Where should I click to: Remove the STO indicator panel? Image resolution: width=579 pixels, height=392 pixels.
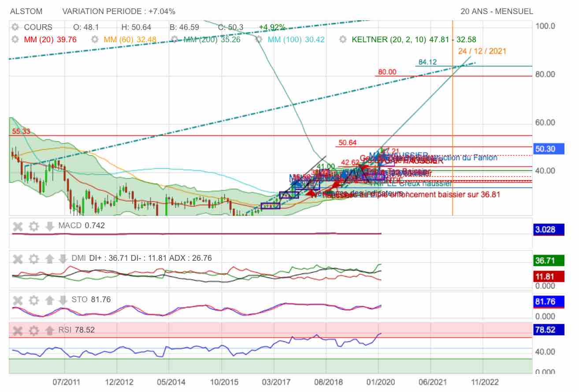[x=18, y=300]
